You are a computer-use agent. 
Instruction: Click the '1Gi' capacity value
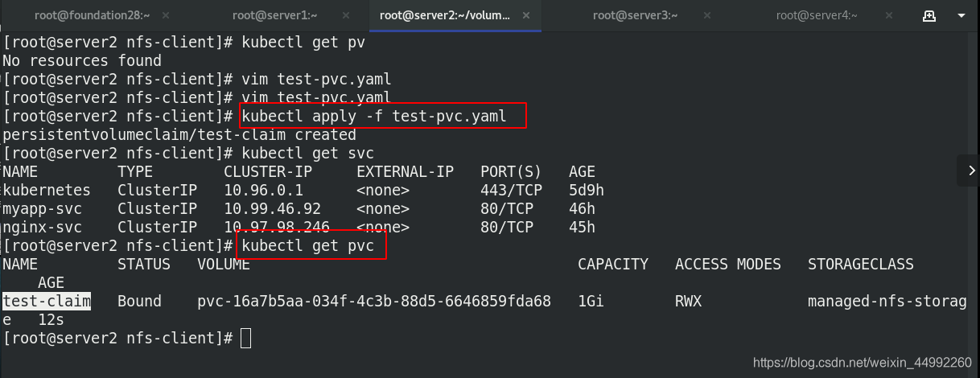[x=591, y=301]
